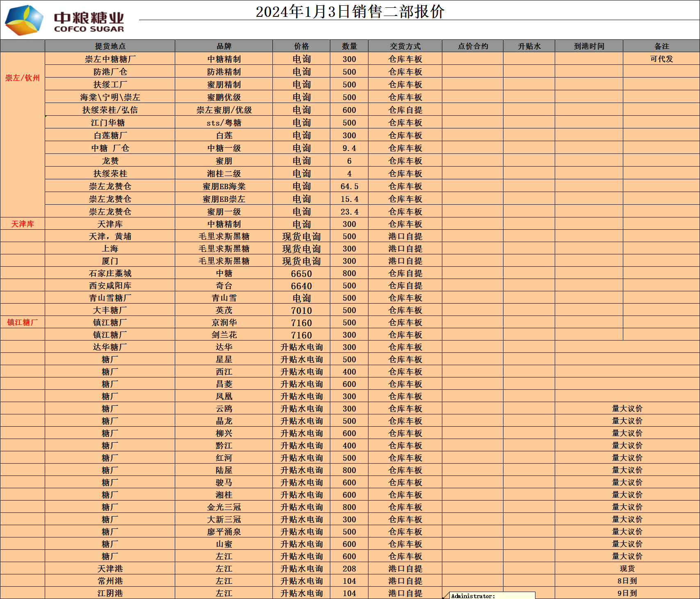Select the sts/粤糖 brand cell

[x=224, y=123]
